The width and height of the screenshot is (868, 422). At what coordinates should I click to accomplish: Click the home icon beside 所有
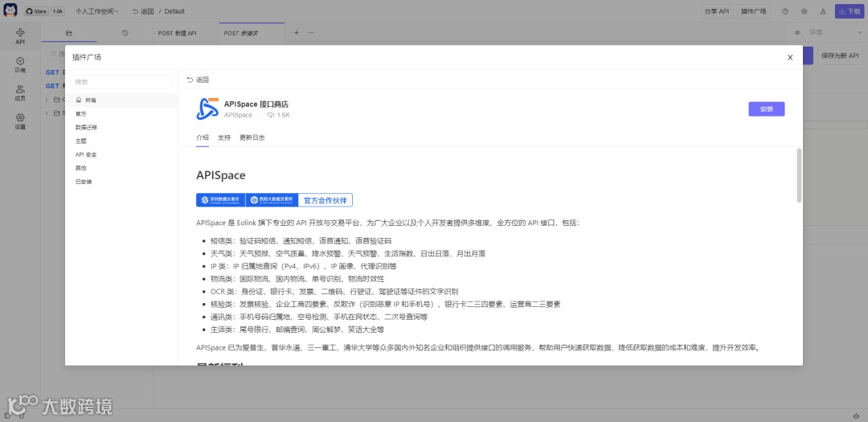tap(79, 100)
